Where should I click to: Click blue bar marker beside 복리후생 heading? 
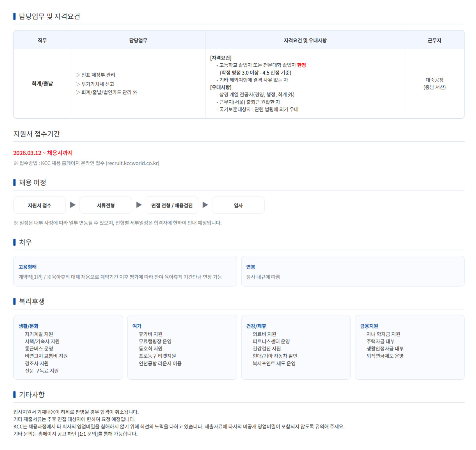(x=14, y=301)
